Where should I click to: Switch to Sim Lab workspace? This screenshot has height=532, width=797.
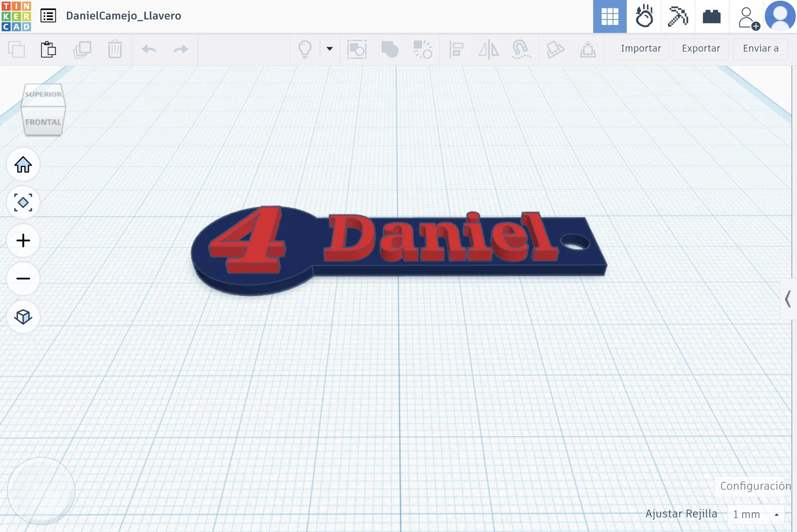(644, 16)
